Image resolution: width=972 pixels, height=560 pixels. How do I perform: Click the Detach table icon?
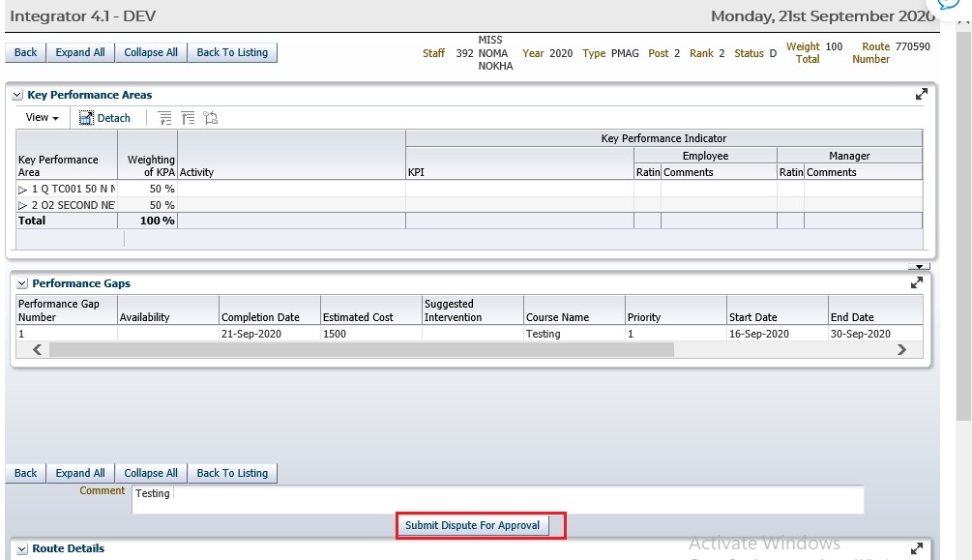coord(104,118)
